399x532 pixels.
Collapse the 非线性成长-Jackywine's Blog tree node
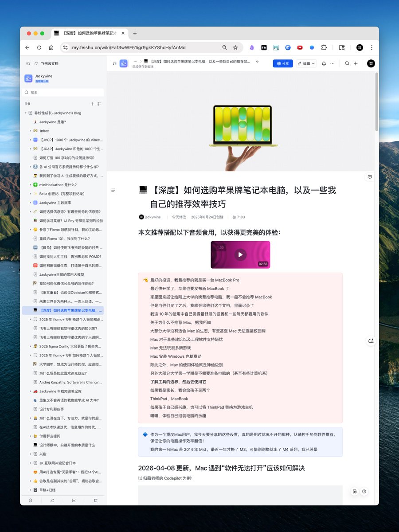25,113
